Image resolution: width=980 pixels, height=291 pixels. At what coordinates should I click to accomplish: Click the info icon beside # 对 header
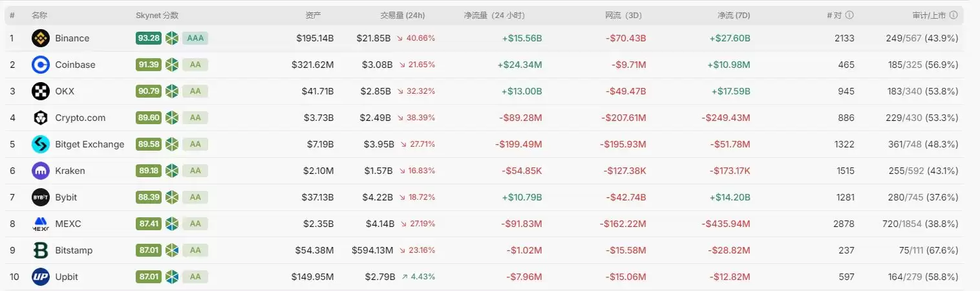(849, 15)
